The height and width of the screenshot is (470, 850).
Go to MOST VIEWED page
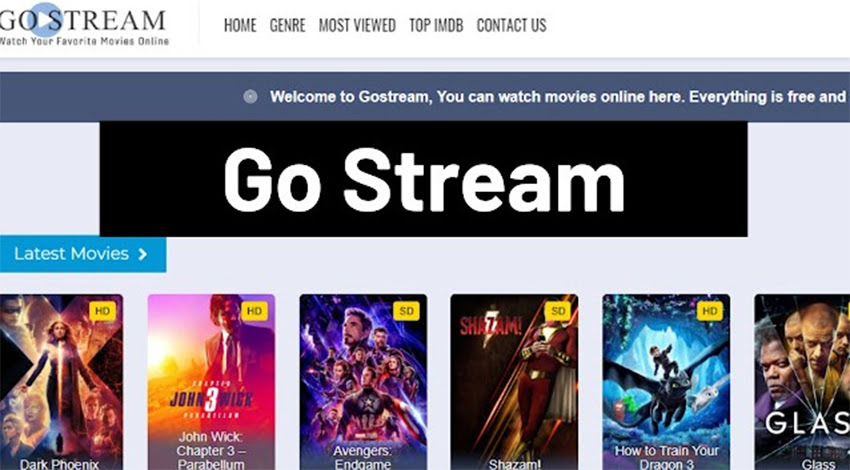pyautogui.click(x=357, y=25)
